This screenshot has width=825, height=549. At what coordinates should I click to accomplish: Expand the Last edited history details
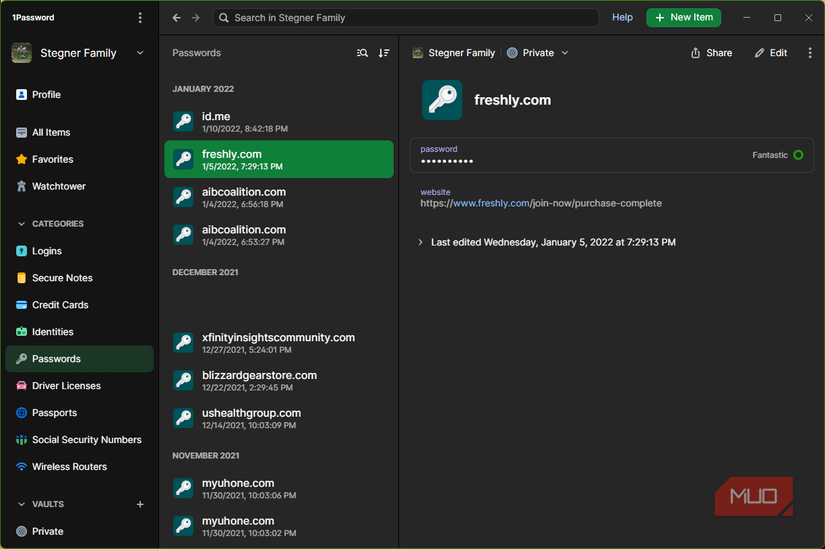[x=420, y=242]
